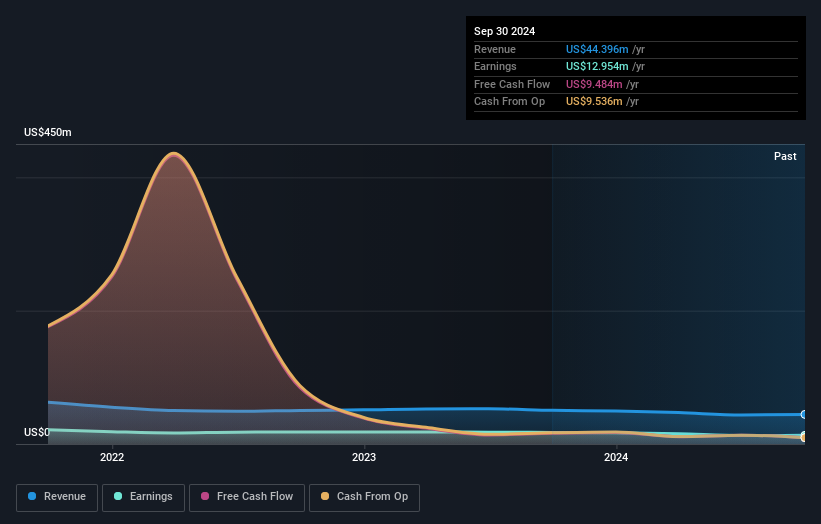
Task: Click the Earnings row label in tooltip
Action: [495, 66]
